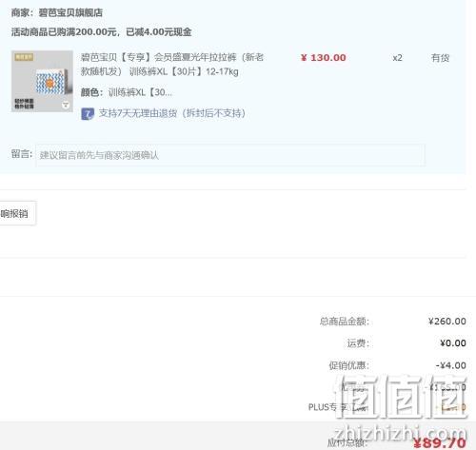The width and height of the screenshot is (476, 450).
Task: Click the ¥130.00 unit price
Action: point(324,58)
